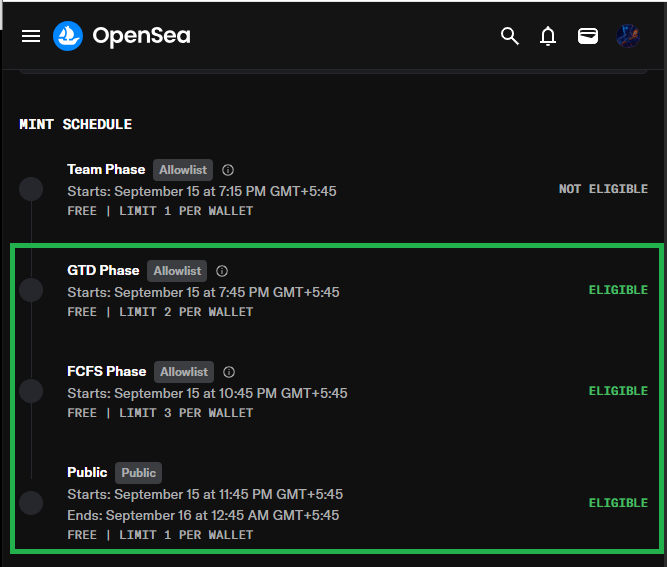667x567 pixels.
Task: Click the Public stage badge
Action: 138,473
